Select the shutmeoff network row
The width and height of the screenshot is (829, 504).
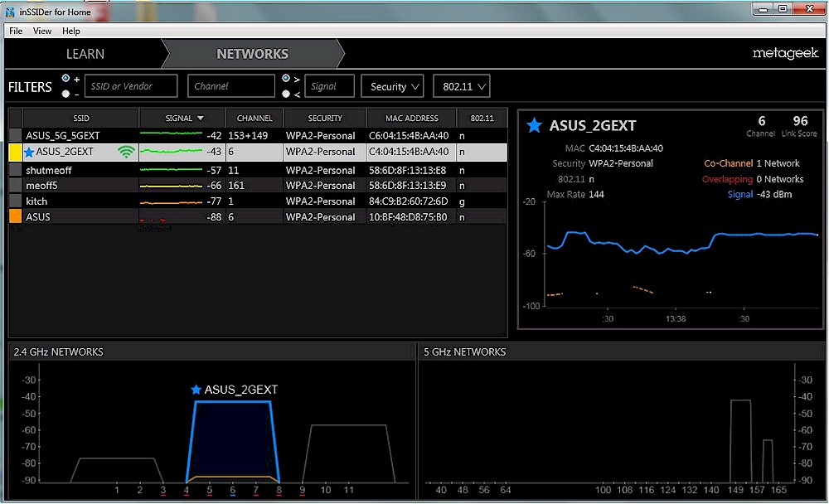[258, 170]
